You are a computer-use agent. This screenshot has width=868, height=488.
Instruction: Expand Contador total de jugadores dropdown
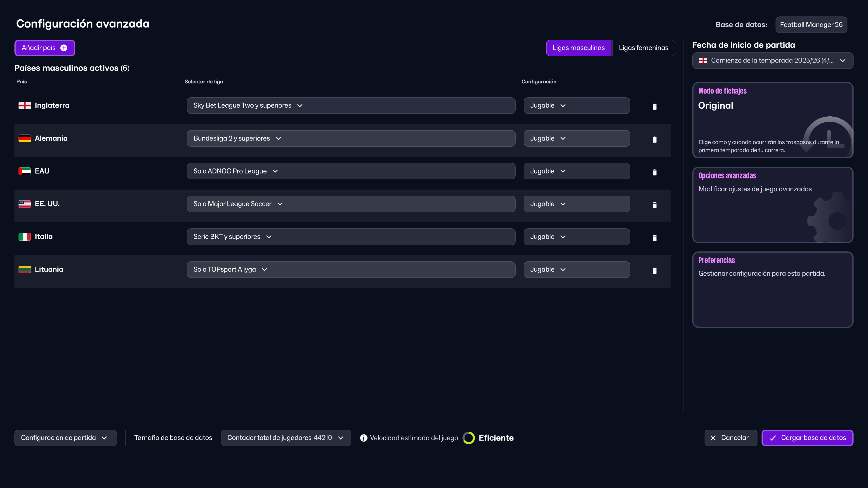point(285,438)
